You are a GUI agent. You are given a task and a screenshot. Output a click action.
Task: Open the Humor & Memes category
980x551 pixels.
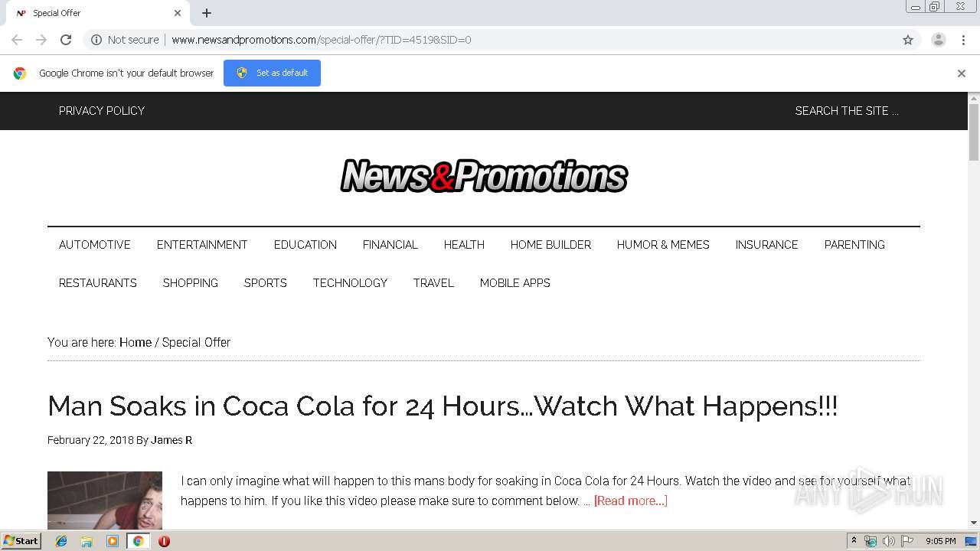(x=663, y=245)
